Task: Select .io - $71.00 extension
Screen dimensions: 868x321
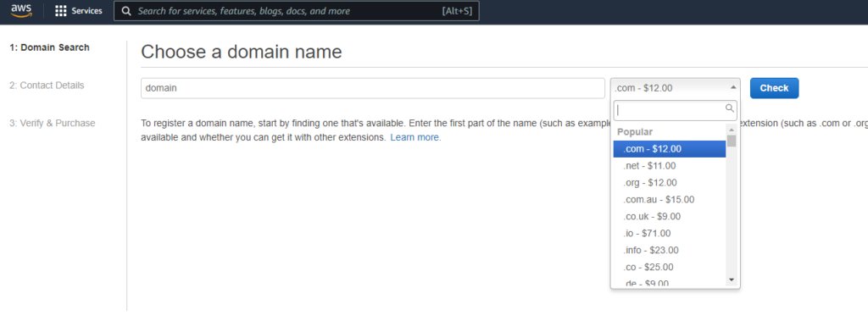Action: [670, 233]
